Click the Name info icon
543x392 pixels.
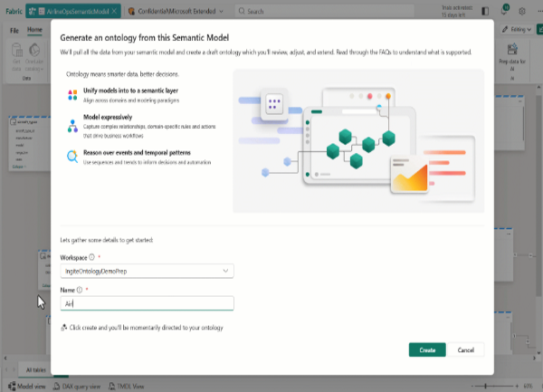pos(80,290)
